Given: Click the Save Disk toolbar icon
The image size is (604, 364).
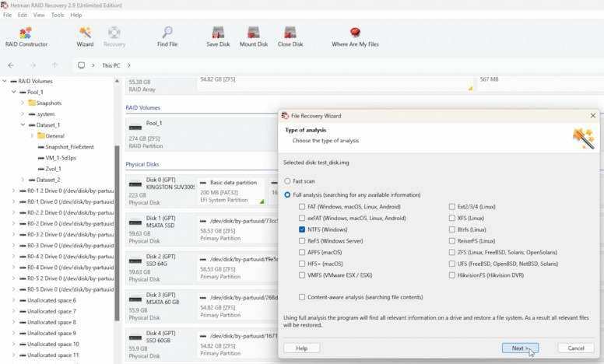Looking at the screenshot, I should coord(218,37).
